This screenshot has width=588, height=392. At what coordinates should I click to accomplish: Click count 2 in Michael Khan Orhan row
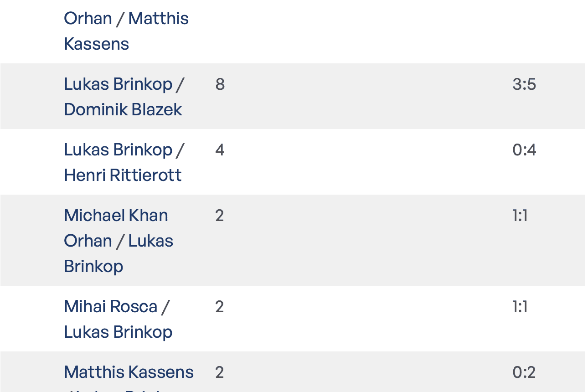pos(220,216)
